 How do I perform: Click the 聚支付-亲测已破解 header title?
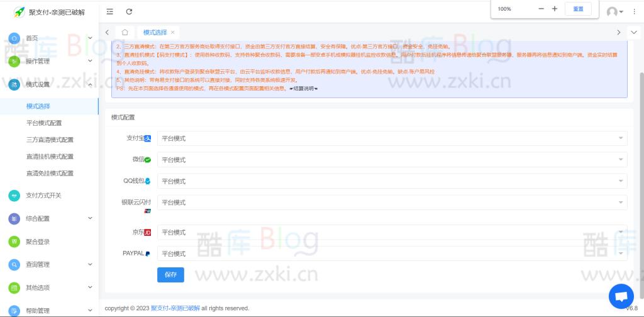tap(57, 13)
